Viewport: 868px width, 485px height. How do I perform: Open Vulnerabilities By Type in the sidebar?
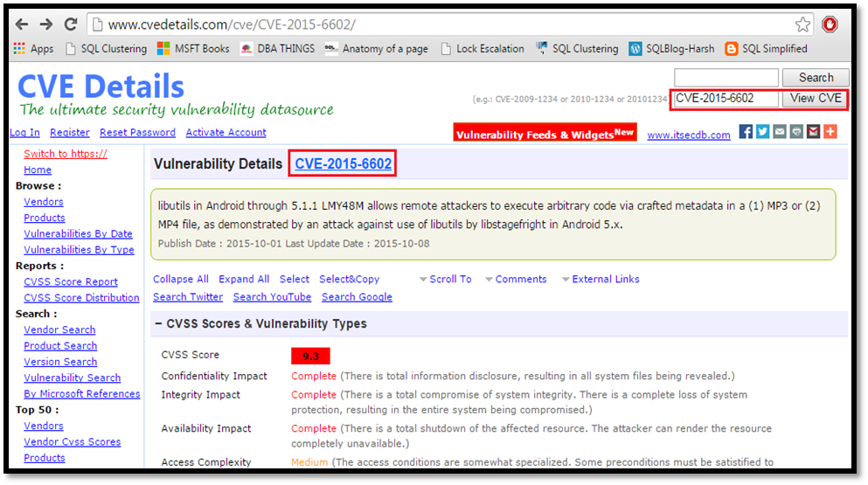point(80,250)
